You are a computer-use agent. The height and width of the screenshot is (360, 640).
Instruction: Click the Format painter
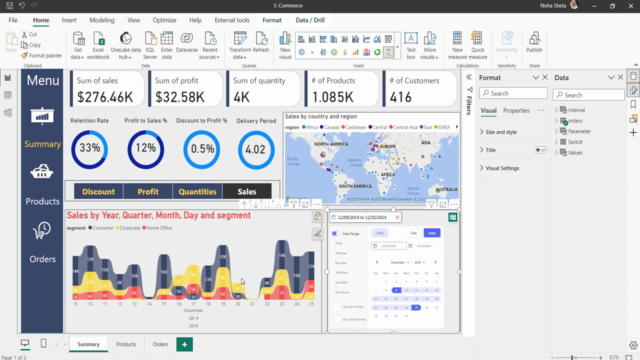[x=41, y=56]
